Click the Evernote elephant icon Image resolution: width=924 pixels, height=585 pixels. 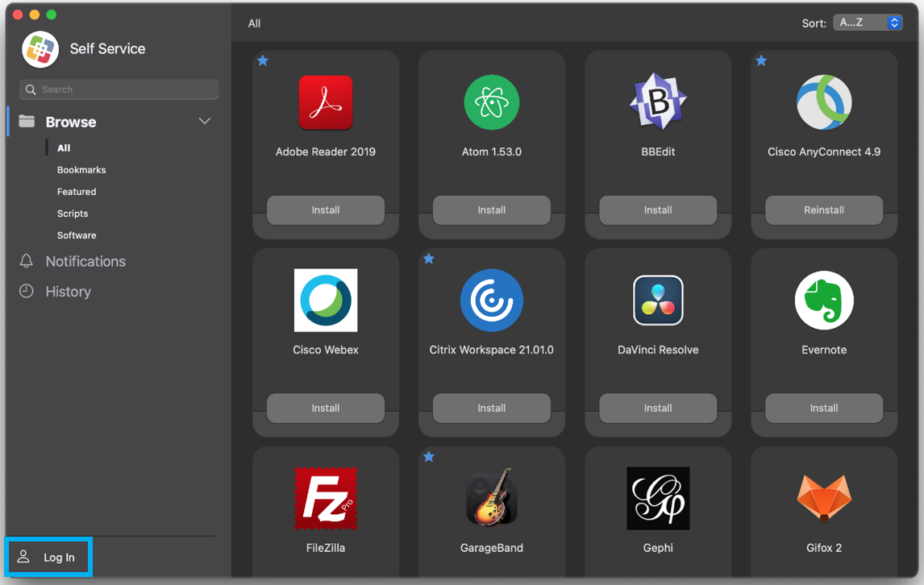point(824,301)
